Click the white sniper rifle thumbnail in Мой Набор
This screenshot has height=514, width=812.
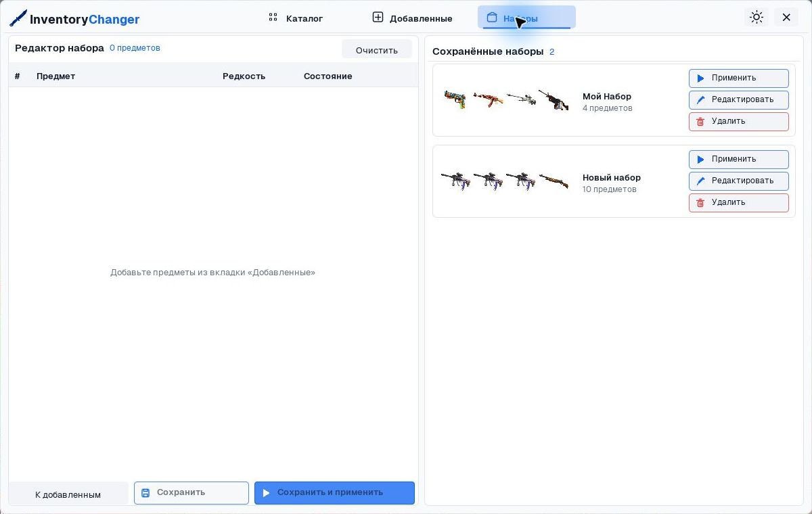[521, 99]
